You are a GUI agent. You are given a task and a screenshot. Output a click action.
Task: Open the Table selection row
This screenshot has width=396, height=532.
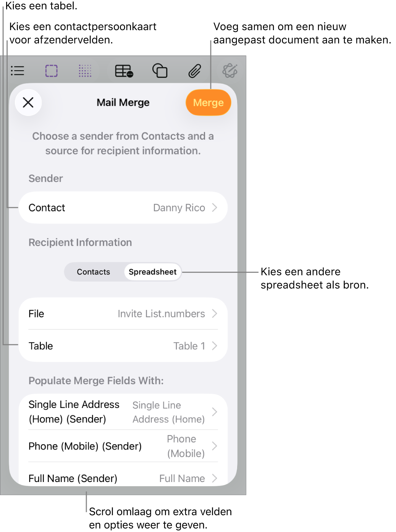123,346
